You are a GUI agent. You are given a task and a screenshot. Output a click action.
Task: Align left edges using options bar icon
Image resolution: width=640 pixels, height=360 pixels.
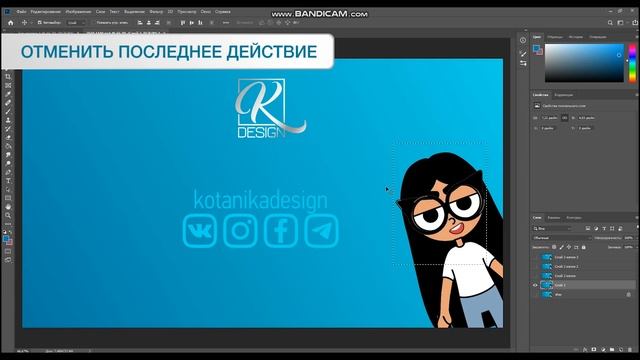tap(140, 23)
